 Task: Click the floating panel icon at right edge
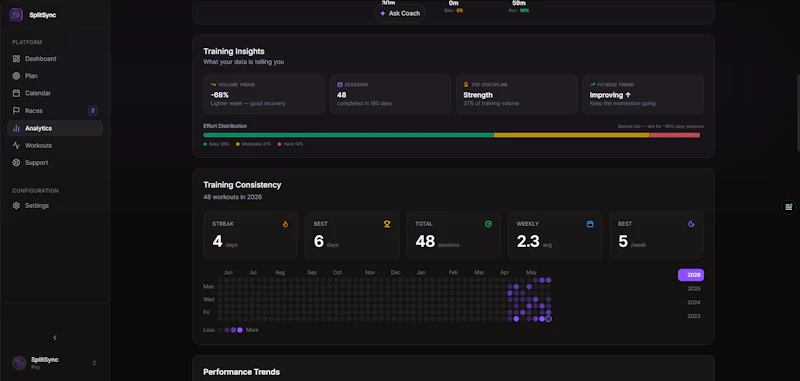point(789,207)
